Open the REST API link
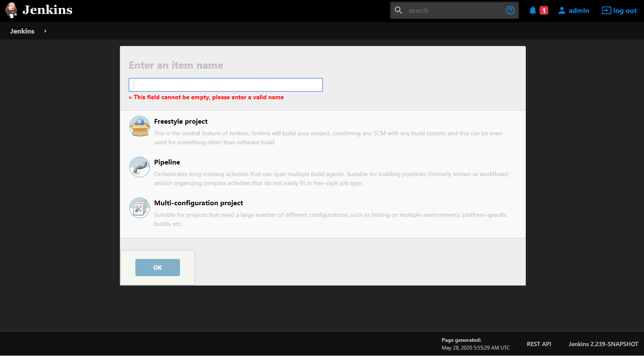The height and width of the screenshot is (356, 644). (539, 344)
